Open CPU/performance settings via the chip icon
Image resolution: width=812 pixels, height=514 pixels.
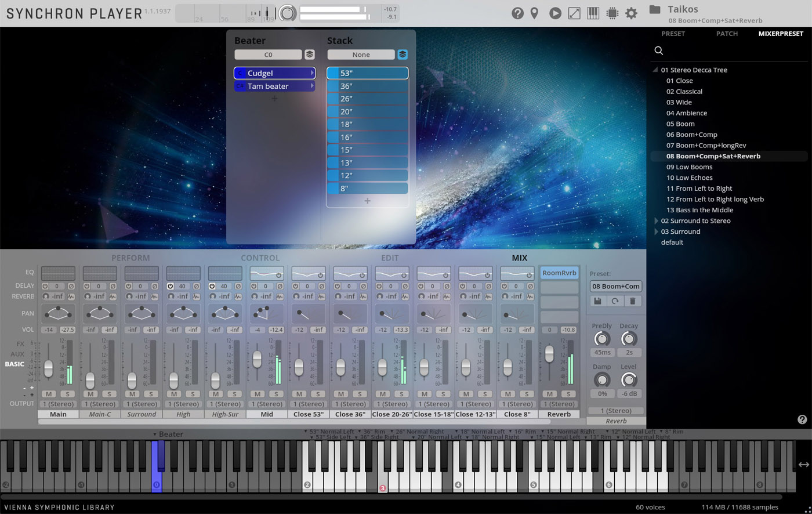coord(612,13)
